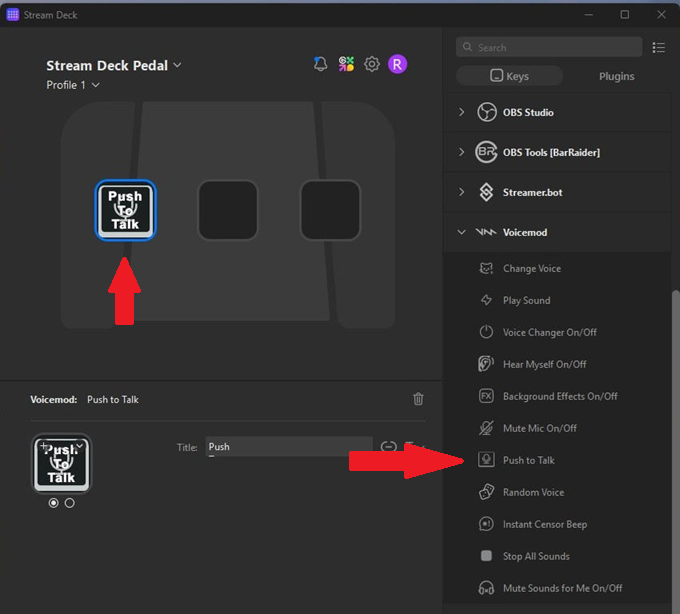Screen dimensions: 680x614
Task: Collapse the Voicemod category
Action: point(461,232)
